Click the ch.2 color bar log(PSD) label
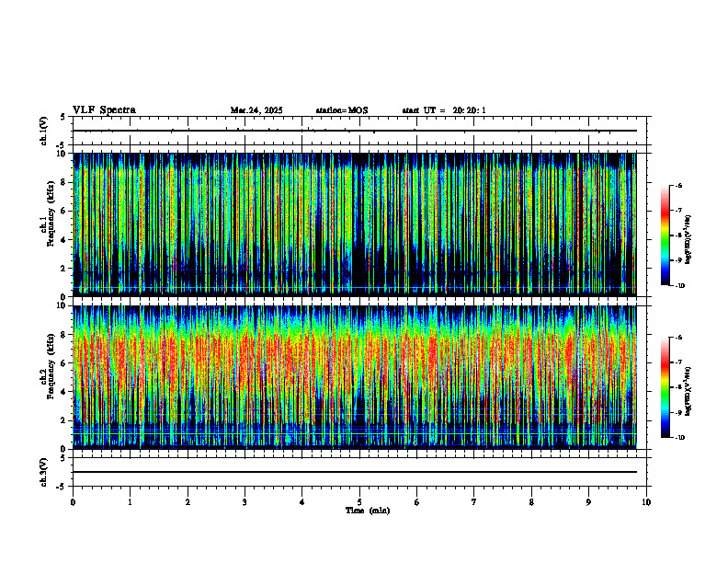Screen dimensions: 728x563 click(688, 391)
